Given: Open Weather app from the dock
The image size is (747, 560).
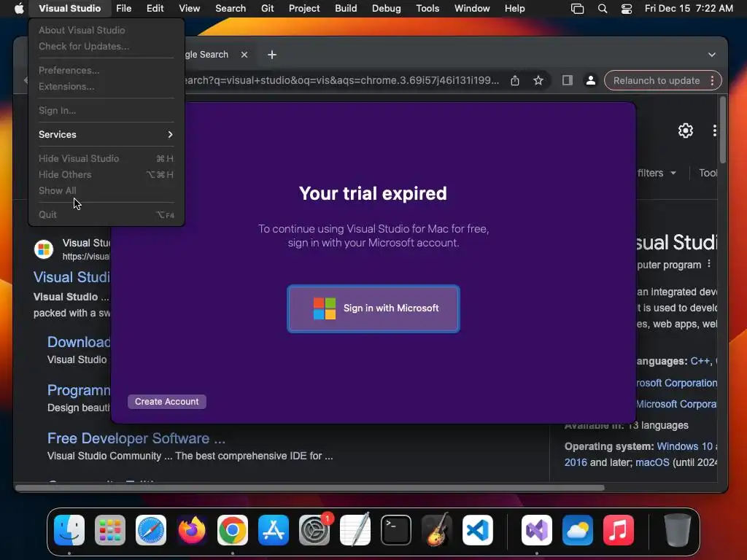Looking at the screenshot, I should [578, 529].
